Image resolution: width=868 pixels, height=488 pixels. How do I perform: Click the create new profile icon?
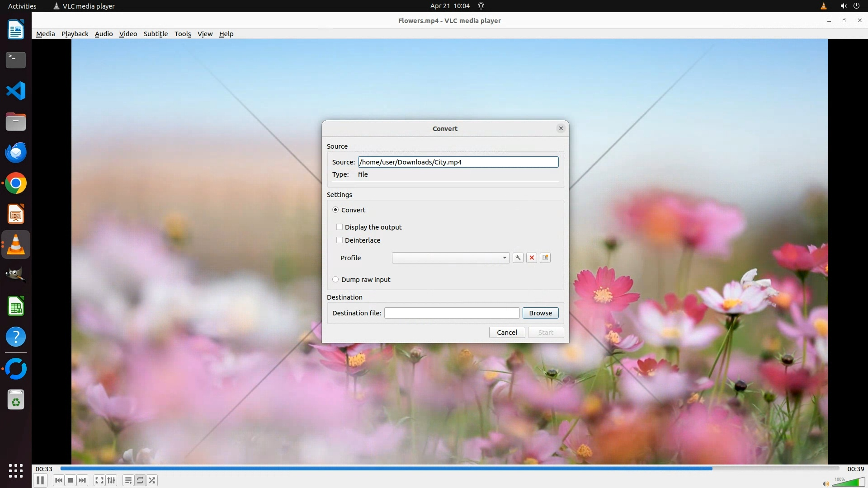coord(545,258)
